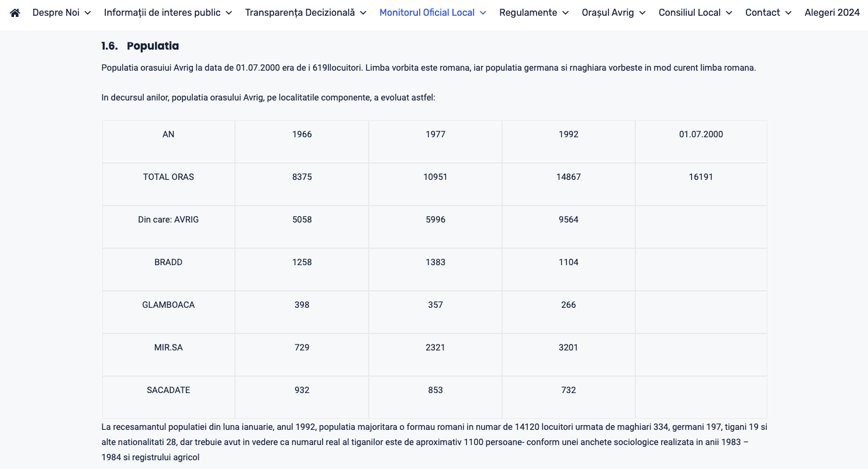Click the SACADATE row label
Viewport: 868px width, 469px height.
click(x=168, y=390)
